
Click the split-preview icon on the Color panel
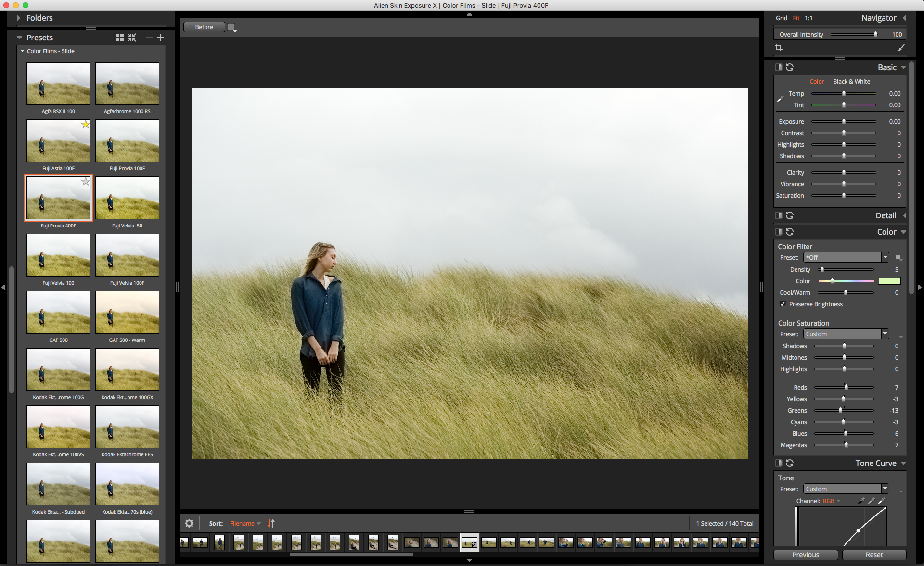tap(779, 232)
